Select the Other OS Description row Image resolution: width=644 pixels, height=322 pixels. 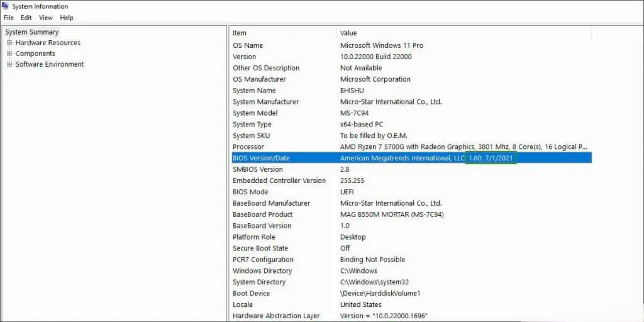pos(411,68)
